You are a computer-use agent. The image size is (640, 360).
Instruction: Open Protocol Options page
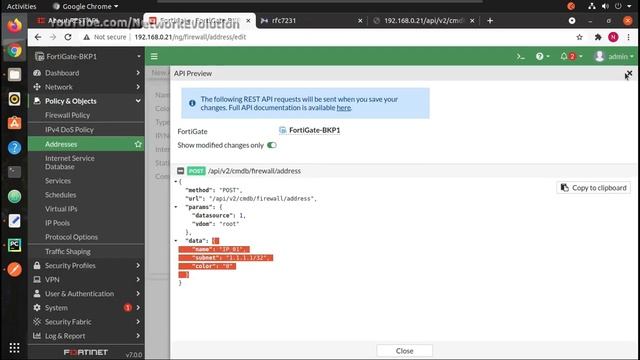(x=71, y=237)
